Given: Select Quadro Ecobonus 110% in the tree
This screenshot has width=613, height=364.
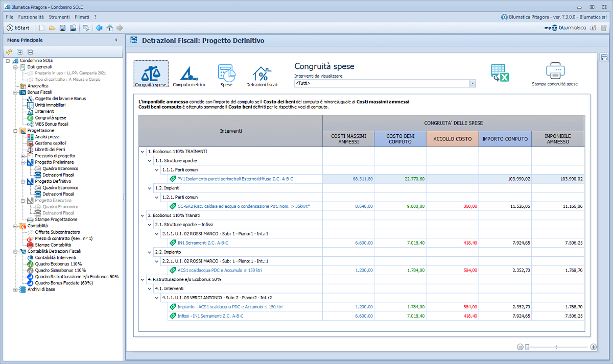Looking at the screenshot, I should coord(58,264).
